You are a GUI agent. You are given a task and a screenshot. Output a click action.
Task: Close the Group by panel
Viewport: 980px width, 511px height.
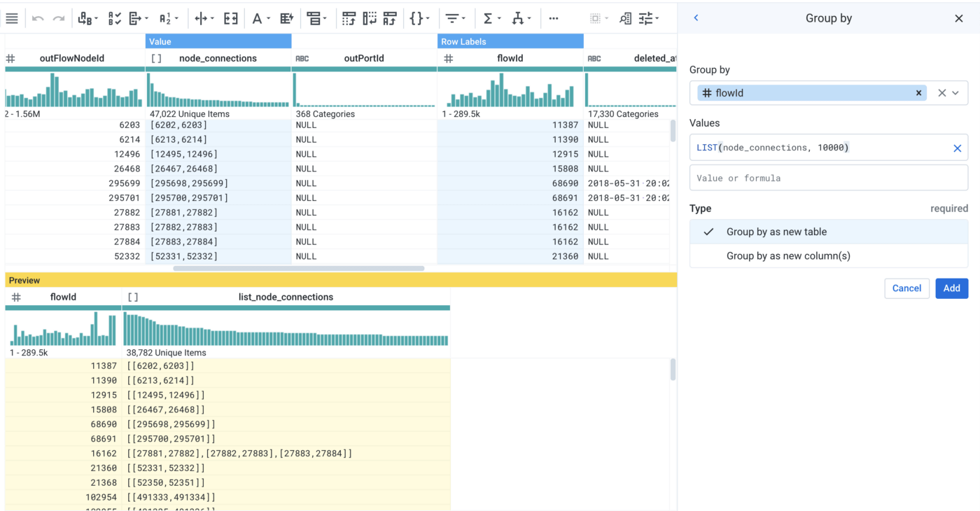pyautogui.click(x=959, y=18)
